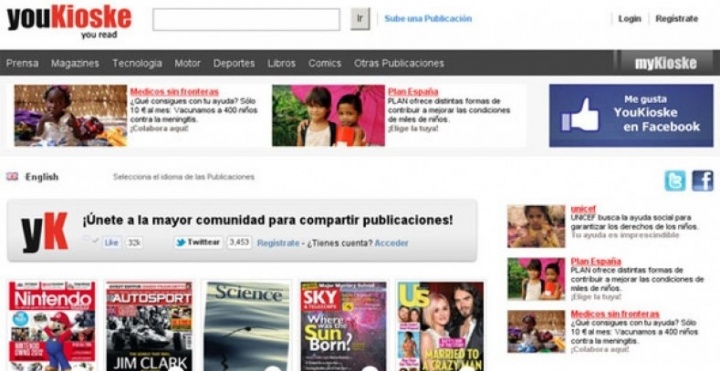Open the Science magazine cover
Image resolution: width=720 pixels, height=371 pixels.
(247, 326)
